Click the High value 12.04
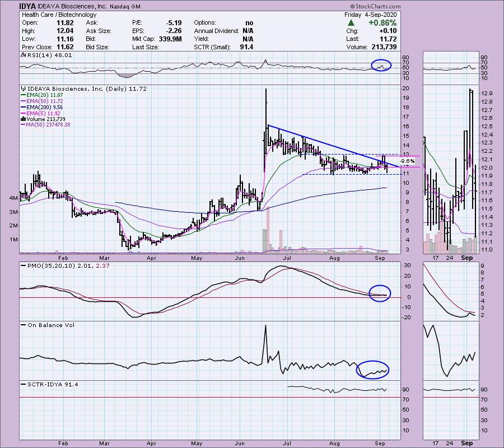Image resolution: width=504 pixels, height=448 pixels. pyautogui.click(x=65, y=31)
